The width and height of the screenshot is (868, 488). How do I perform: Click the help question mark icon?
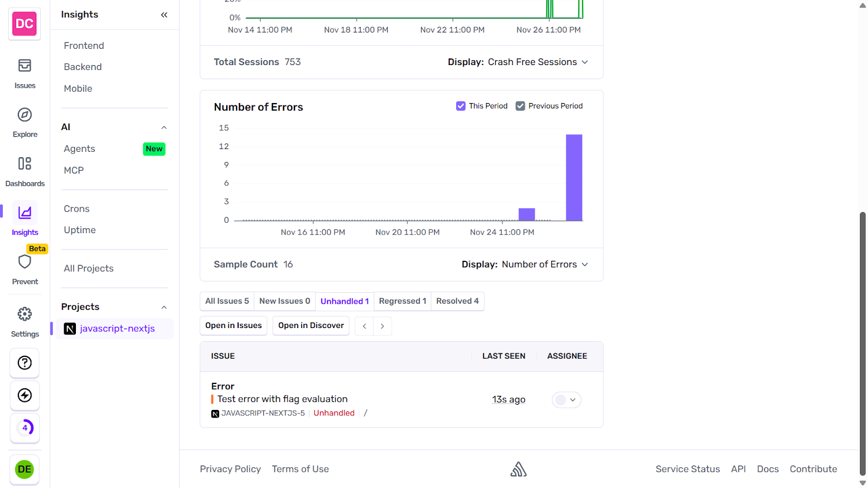[24, 363]
